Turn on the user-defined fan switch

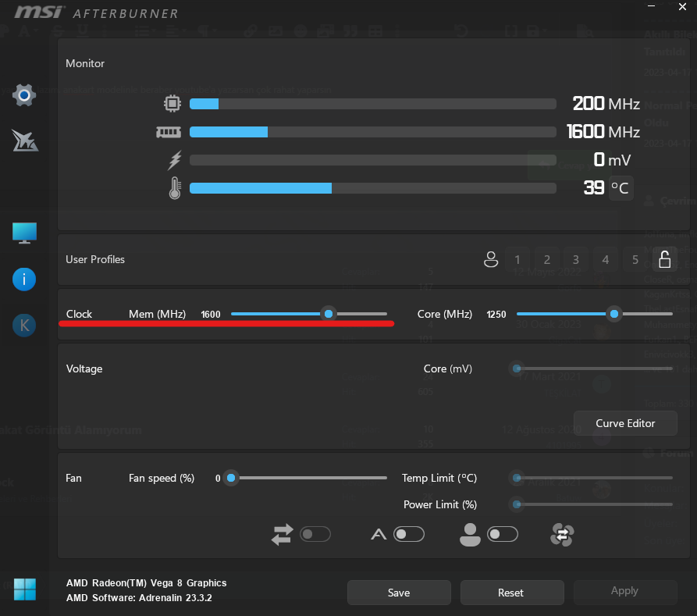pyautogui.click(x=502, y=534)
